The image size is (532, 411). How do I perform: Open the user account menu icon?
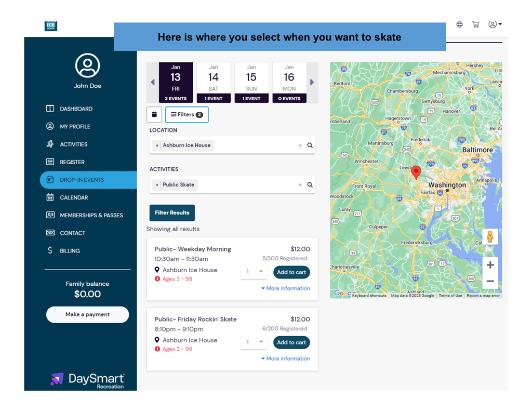pos(494,24)
